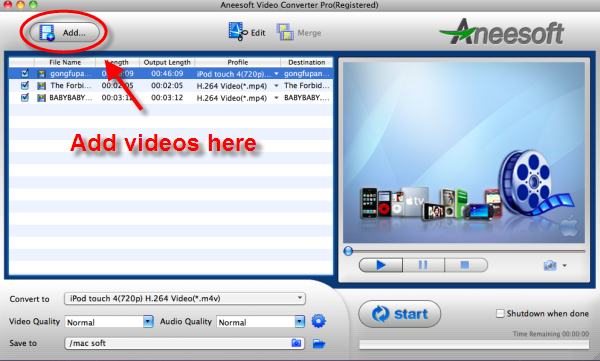The width and height of the screenshot is (600, 361).
Task: Expand the snapshot options arrow
Action: coord(564,265)
